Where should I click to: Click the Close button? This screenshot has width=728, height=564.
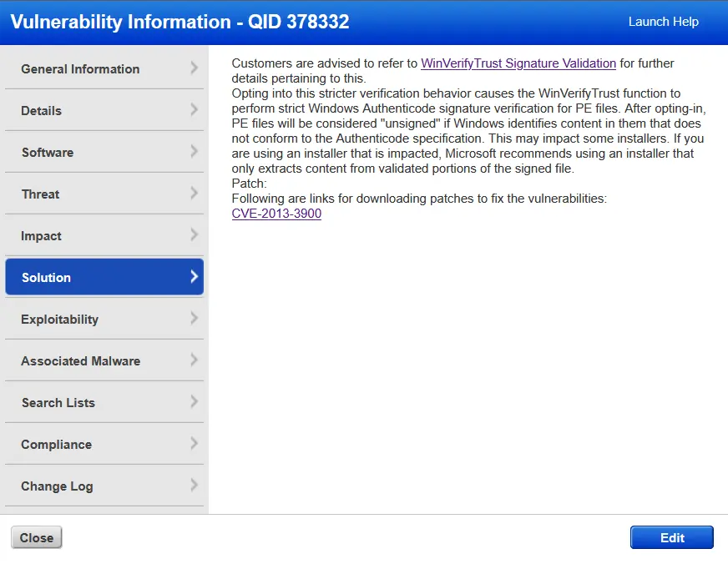[x=36, y=537]
